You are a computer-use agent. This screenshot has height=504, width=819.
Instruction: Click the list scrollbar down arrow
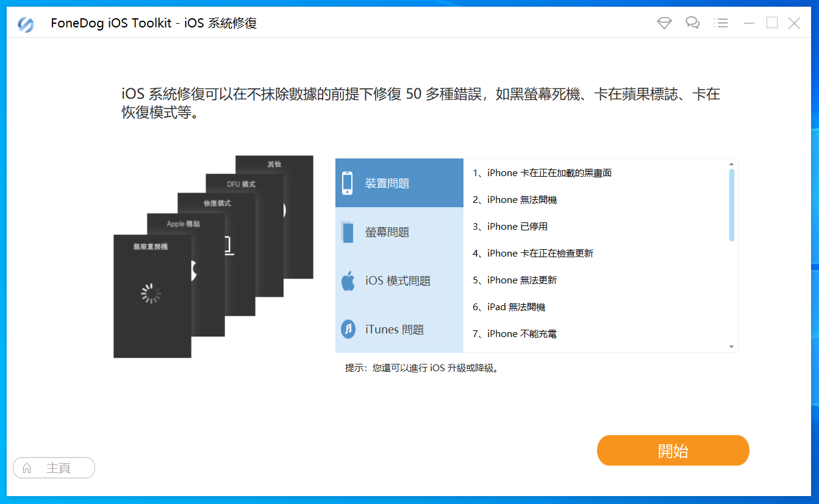click(732, 347)
